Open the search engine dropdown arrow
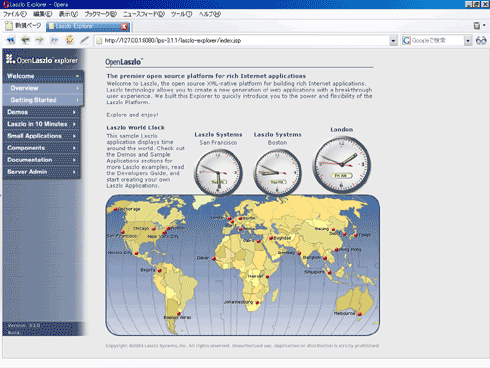The image size is (490, 368). pyautogui.click(x=468, y=41)
